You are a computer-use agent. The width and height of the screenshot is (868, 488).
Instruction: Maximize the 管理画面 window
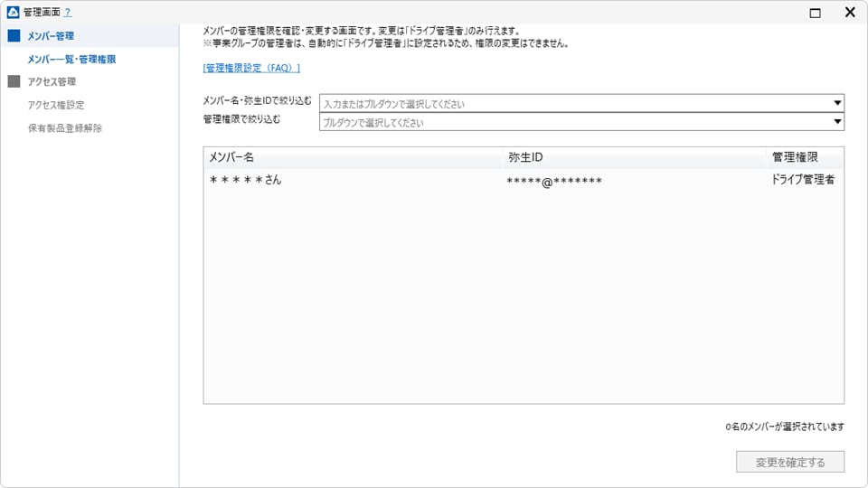coord(815,13)
